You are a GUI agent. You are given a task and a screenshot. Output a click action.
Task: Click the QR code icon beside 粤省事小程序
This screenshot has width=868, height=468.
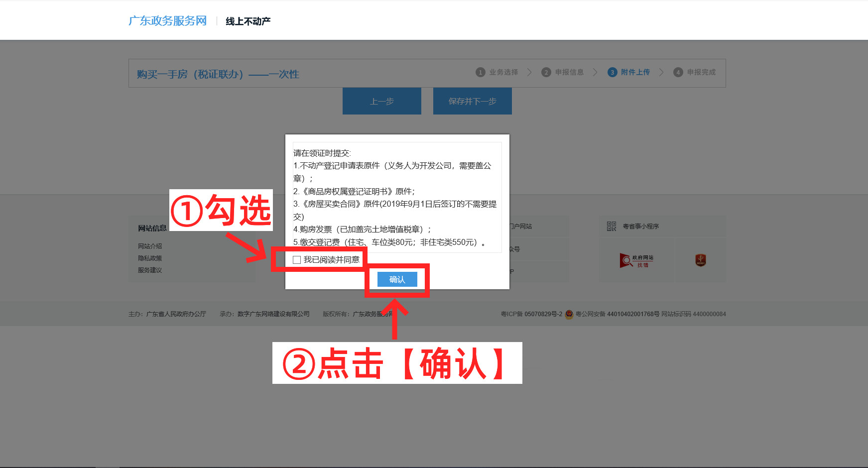(612, 227)
